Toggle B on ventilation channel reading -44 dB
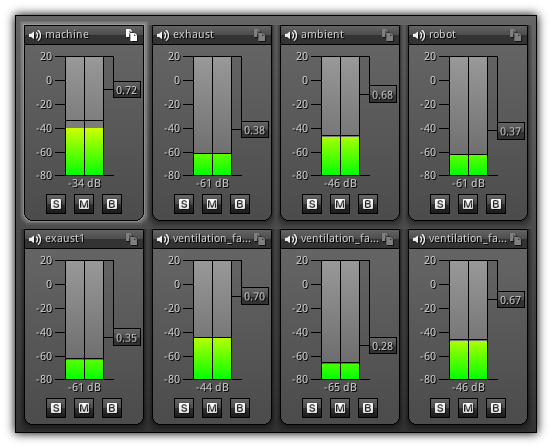 pos(240,408)
